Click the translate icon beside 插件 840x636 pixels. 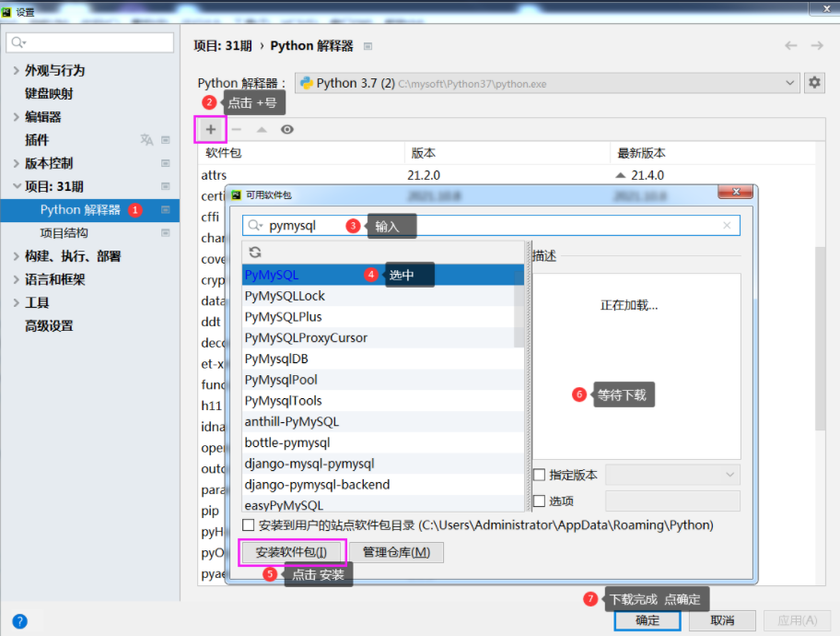tap(146, 140)
